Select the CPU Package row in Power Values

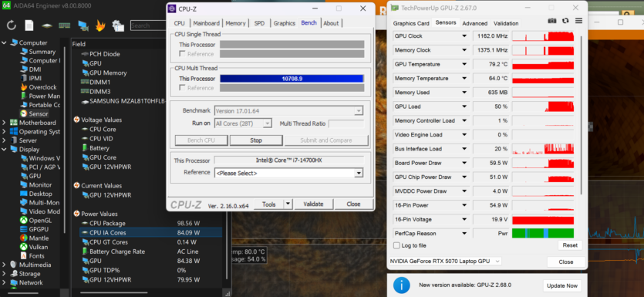tap(150, 224)
